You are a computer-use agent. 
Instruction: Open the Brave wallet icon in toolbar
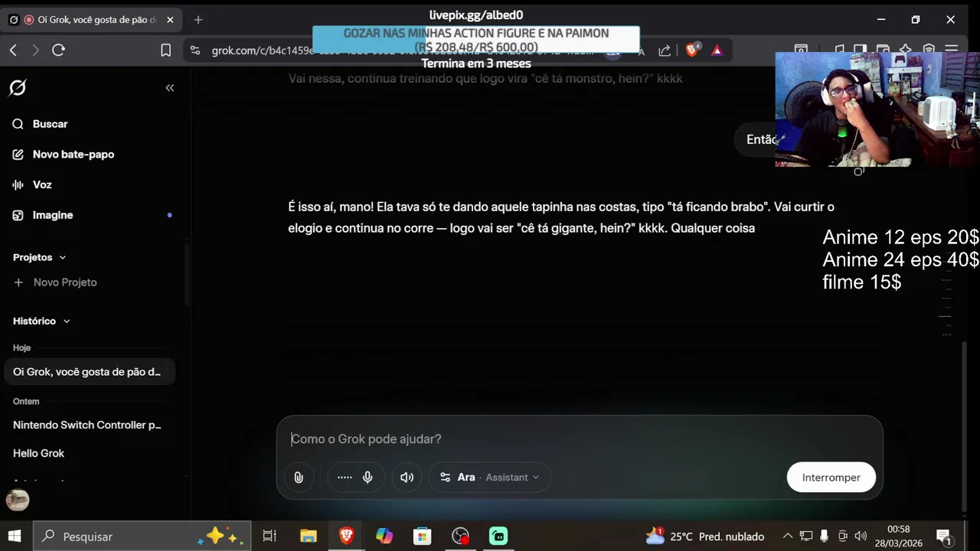(x=883, y=48)
